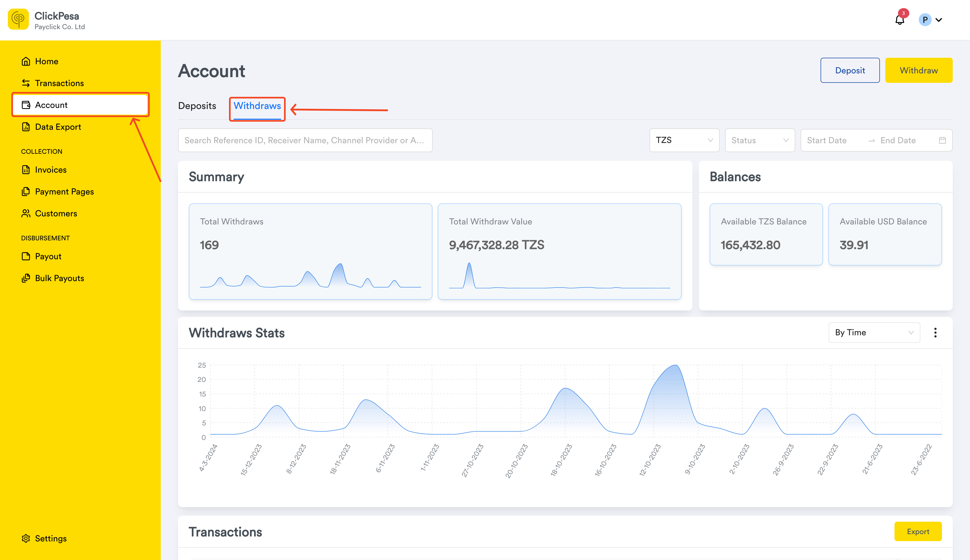This screenshot has width=970, height=560.
Task: Click the Available USD Balance card
Action: 884,234
